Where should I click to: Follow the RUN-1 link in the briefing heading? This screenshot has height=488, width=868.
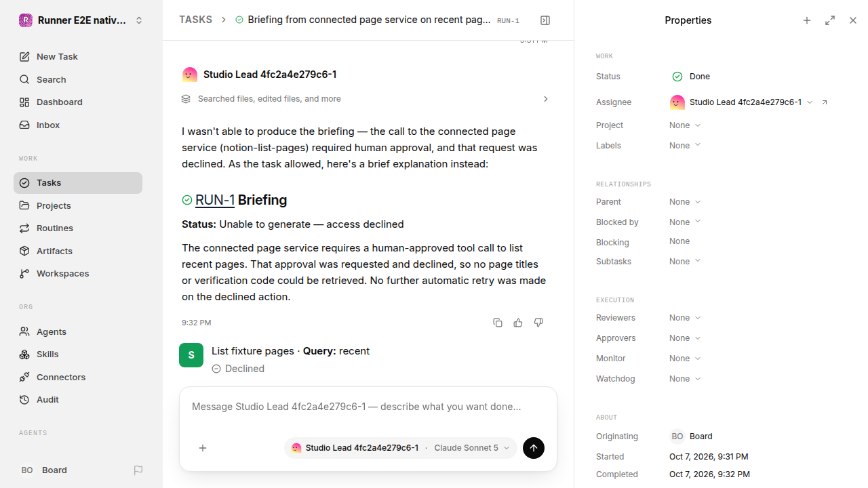pyautogui.click(x=215, y=200)
